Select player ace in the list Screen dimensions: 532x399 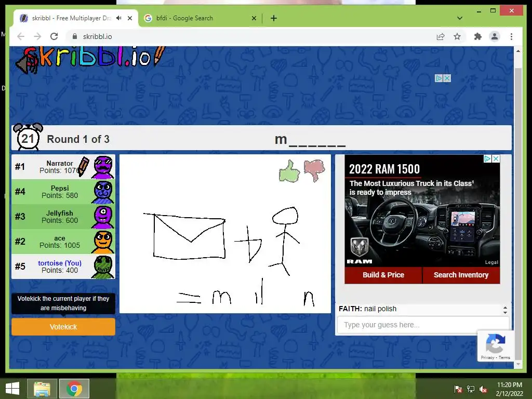point(63,242)
